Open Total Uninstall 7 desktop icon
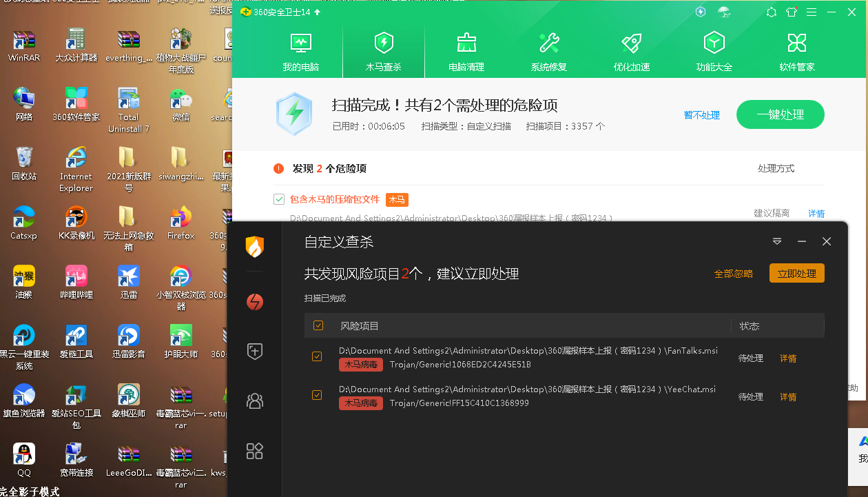Viewport: 868px width, 497px height. (129, 110)
